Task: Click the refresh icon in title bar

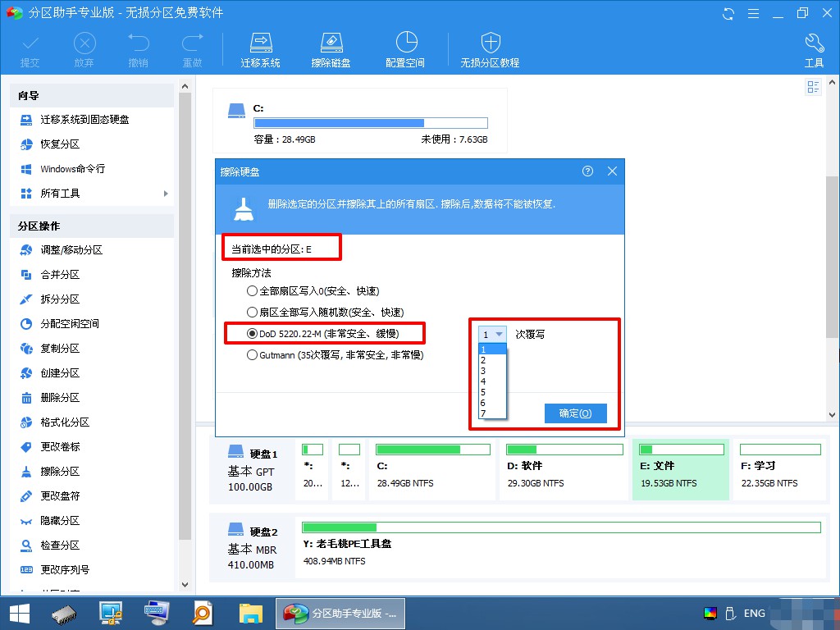Action: click(728, 13)
